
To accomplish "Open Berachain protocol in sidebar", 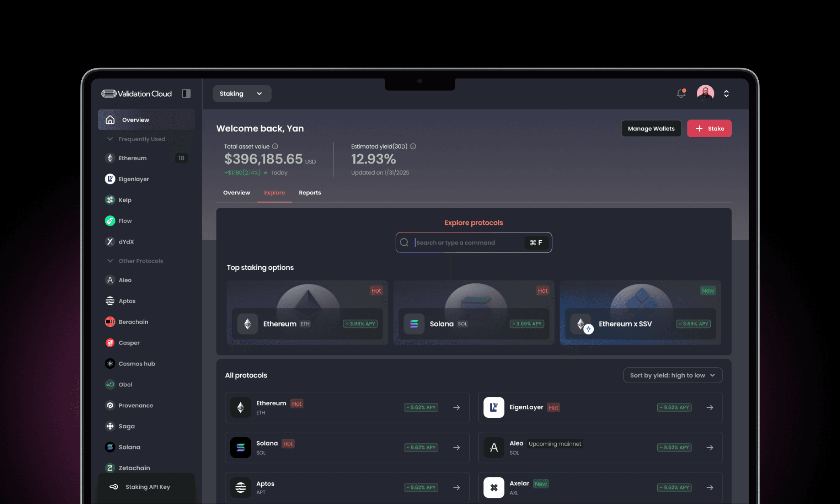I will point(133,322).
